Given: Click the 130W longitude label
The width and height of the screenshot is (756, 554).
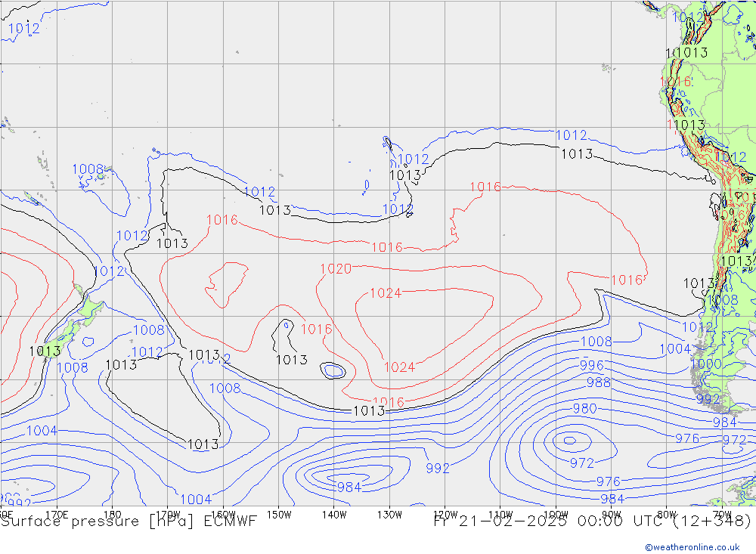Looking at the screenshot, I should (389, 514).
